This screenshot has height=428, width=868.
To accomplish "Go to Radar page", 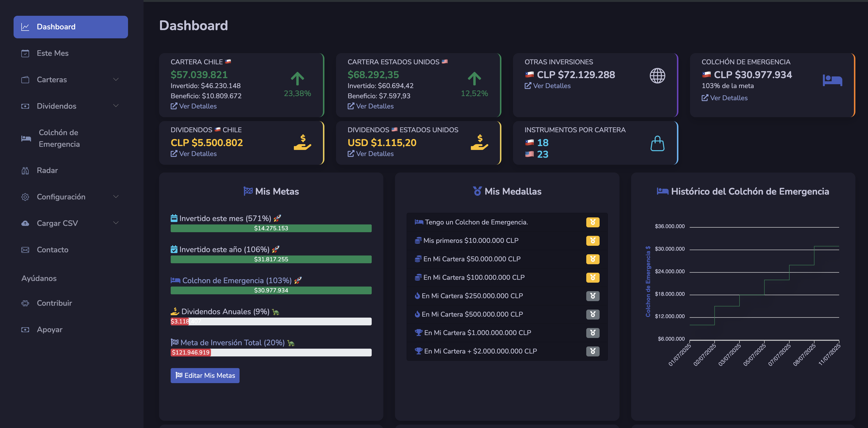I will pos(47,170).
